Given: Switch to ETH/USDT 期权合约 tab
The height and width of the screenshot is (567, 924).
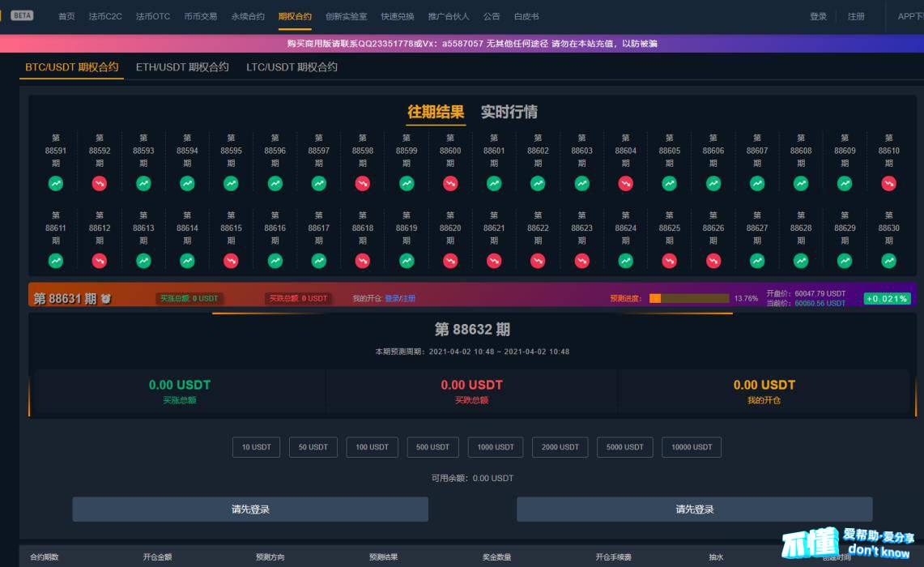Looking at the screenshot, I should coord(182,67).
